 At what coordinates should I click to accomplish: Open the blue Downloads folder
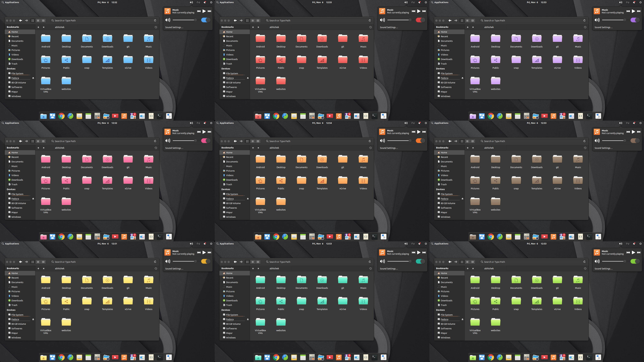107,39
